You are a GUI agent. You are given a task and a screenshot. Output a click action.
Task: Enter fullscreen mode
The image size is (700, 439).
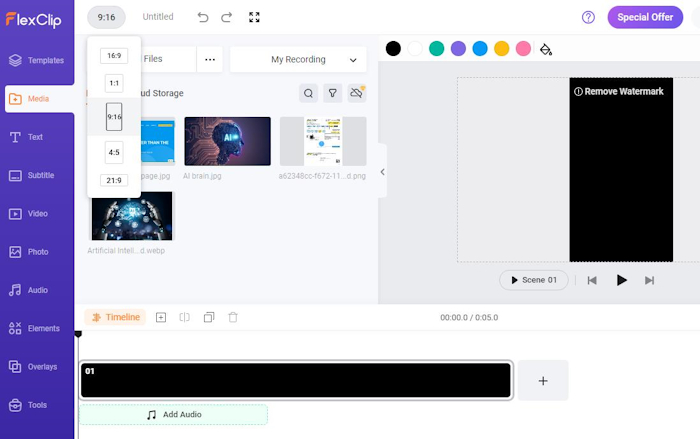(254, 17)
